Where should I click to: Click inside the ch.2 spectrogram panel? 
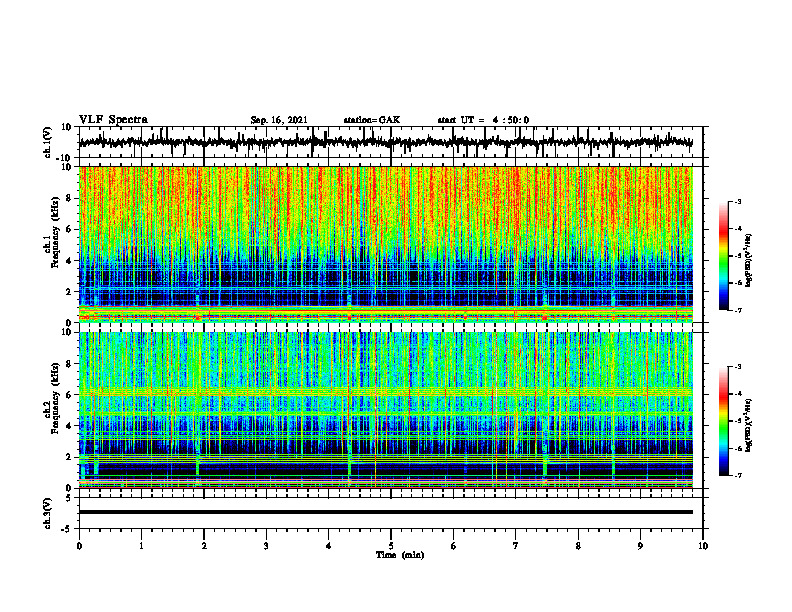pyautogui.click(x=385, y=410)
